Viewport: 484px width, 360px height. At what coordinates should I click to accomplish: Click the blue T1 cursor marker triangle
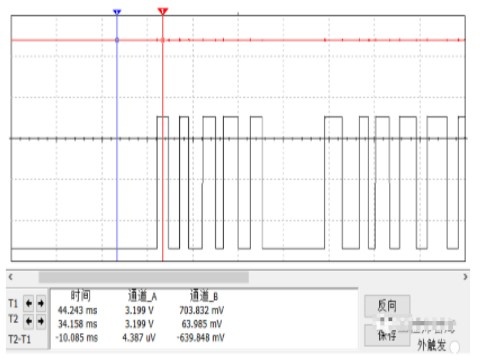[117, 12]
